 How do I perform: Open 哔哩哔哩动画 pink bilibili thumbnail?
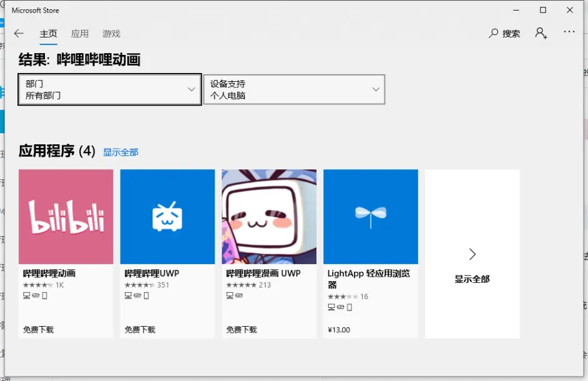66,217
